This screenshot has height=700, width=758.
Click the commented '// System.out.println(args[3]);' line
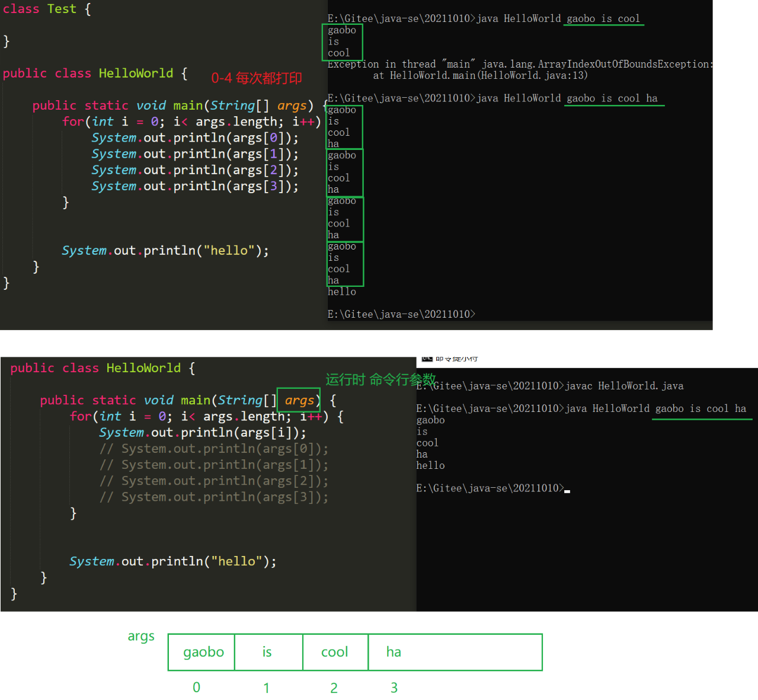coord(214,497)
